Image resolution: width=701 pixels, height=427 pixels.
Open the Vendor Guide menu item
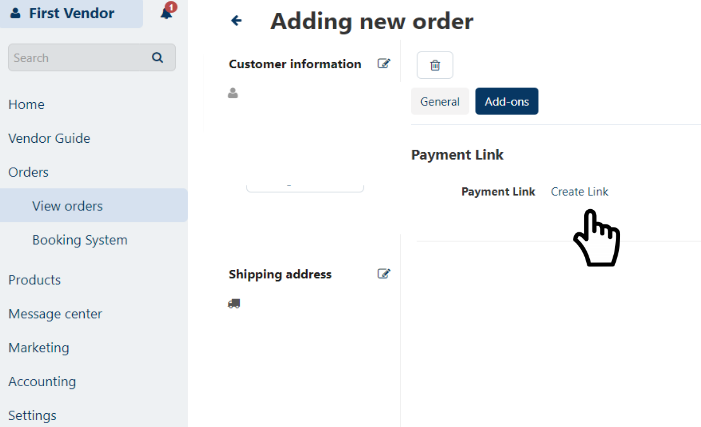[x=49, y=139]
